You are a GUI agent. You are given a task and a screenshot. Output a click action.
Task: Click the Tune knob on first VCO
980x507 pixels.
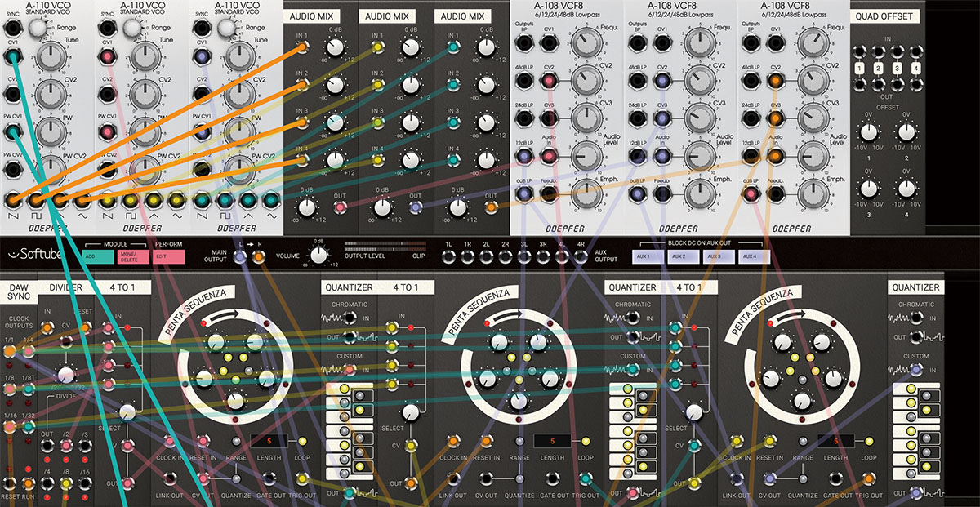click(50, 59)
